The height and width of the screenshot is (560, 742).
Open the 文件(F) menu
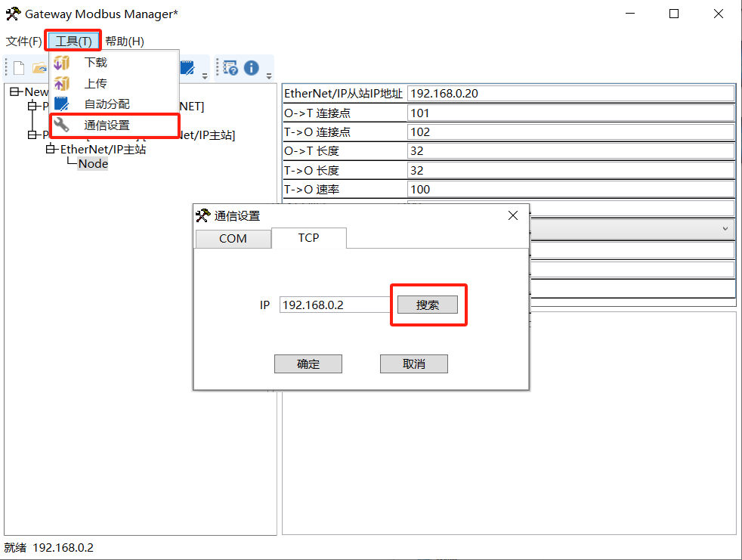(x=23, y=41)
